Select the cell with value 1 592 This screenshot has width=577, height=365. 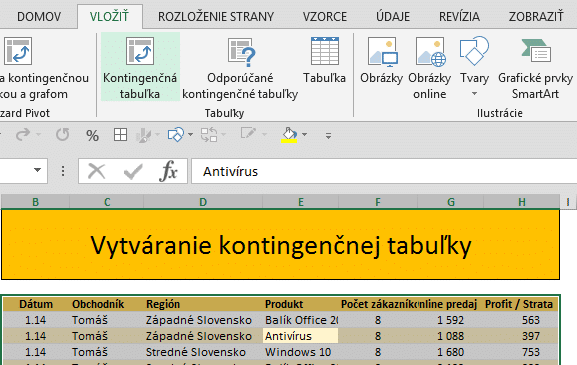pos(451,320)
